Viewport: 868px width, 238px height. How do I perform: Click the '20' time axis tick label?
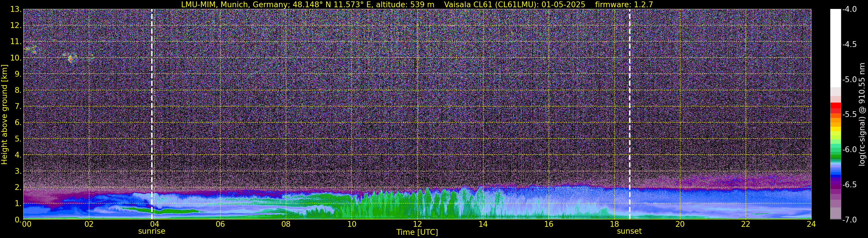click(680, 224)
